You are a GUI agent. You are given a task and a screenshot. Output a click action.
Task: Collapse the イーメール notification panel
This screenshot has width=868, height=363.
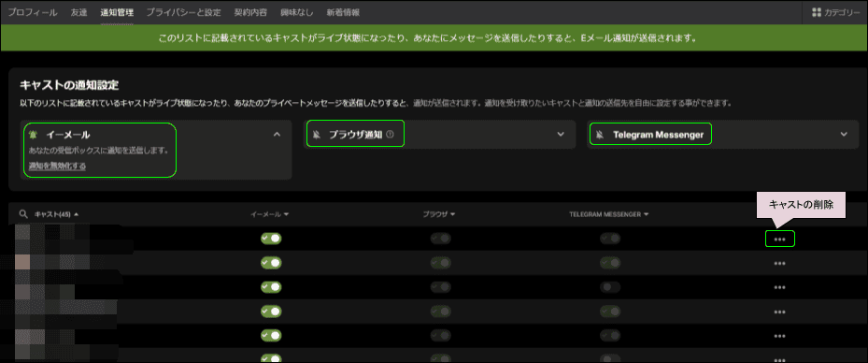277,134
